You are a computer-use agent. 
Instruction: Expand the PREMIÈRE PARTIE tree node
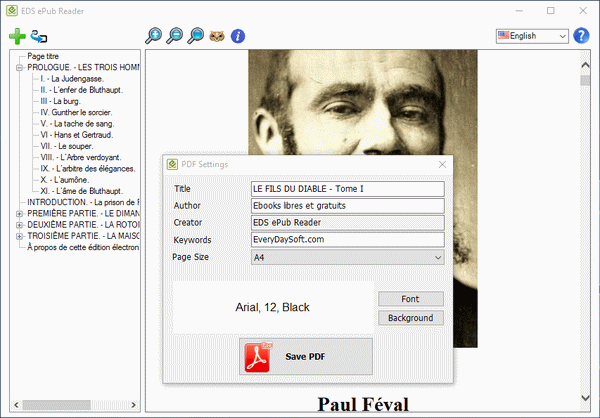coord(19,214)
